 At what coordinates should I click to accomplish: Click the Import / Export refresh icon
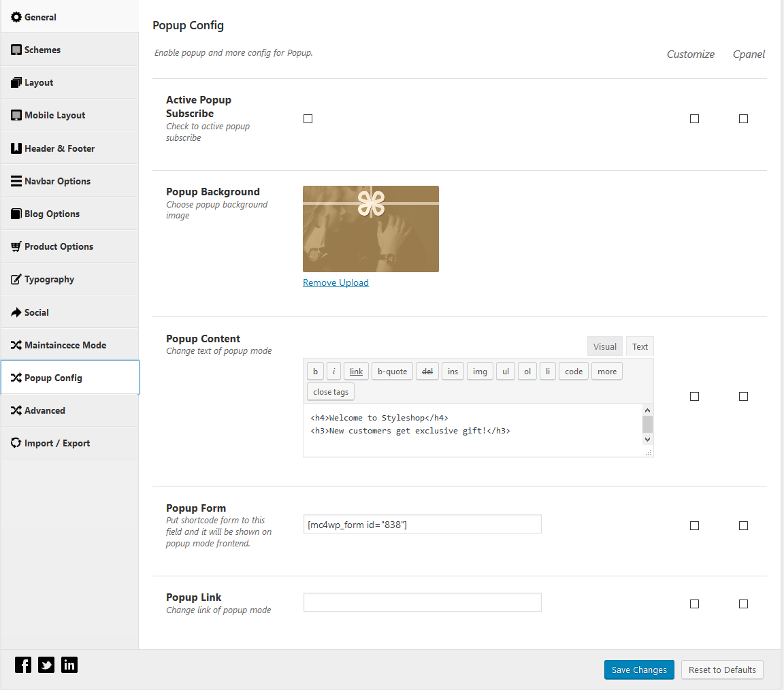tap(16, 444)
